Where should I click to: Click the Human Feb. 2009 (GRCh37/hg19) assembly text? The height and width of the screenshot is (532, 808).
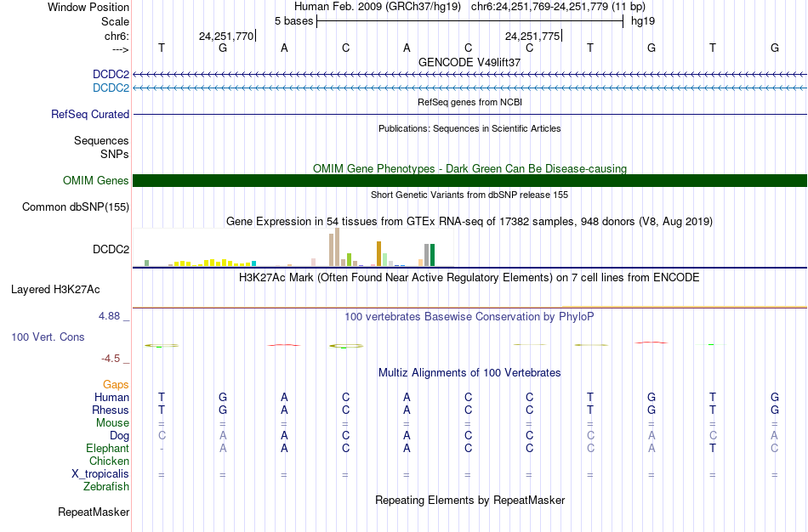[378, 7]
